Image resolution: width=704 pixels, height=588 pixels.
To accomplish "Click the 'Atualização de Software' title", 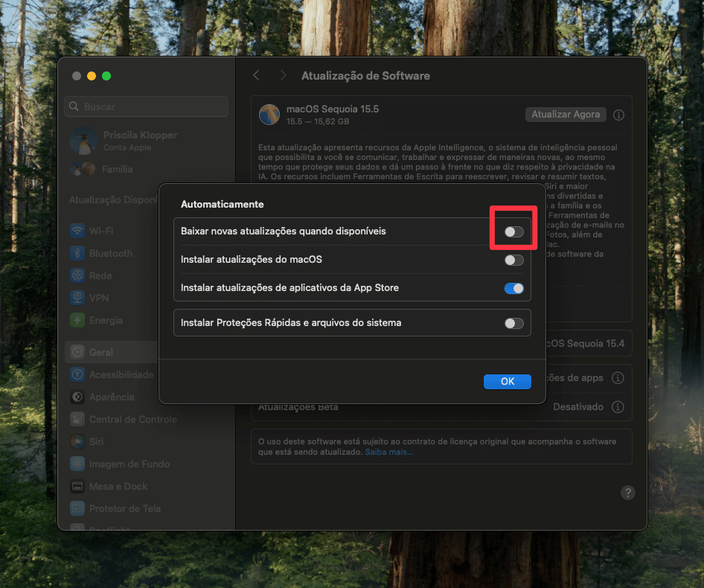I will click(365, 76).
